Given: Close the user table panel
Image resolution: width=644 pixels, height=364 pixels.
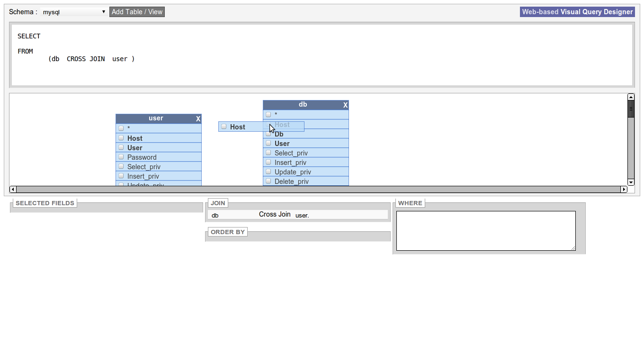Looking at the screenshot, I should click(x=198, y=118).
